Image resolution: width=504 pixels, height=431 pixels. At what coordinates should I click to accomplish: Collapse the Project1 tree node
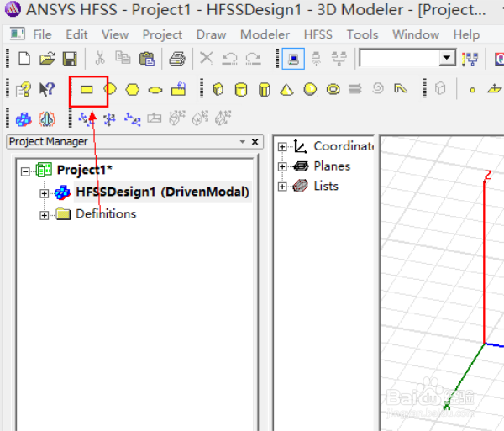click(25, 171)
